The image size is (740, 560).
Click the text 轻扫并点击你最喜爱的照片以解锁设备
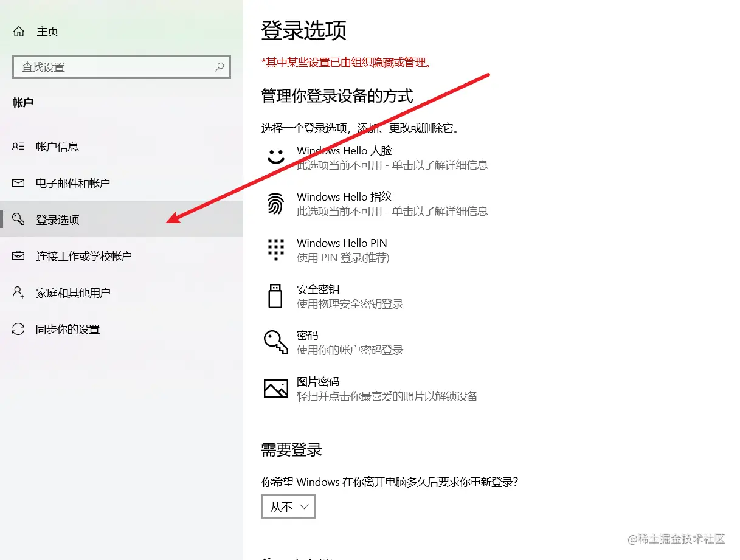click(x=387, y=396)
